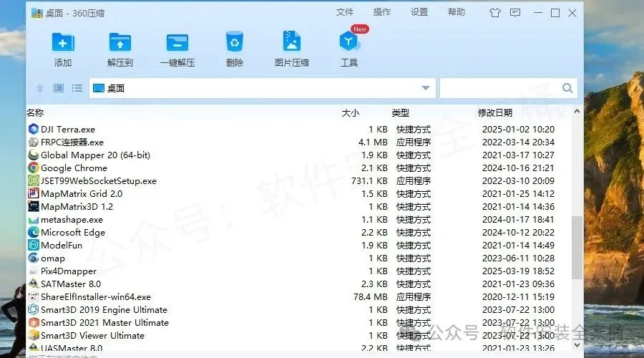Viewport: 644px width, 358px height.
Task: Switch to the large-icon view mode
Action: click(x=59, y=88)
